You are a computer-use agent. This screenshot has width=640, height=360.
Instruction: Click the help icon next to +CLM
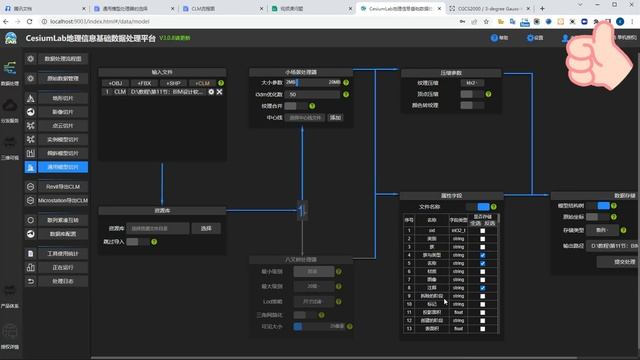click(x=221, y=83)
